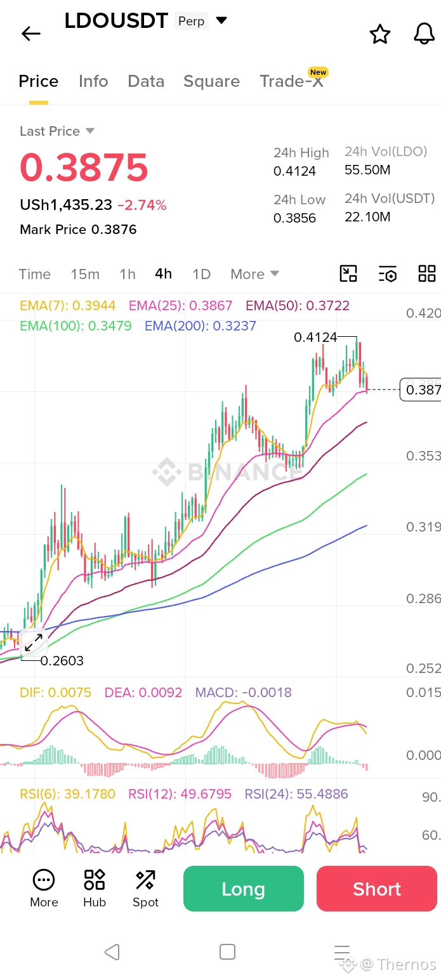This screenshot has height=980, width=441.
Task: Open the chart layout grid icon
Action: click(x=427, y=273)
